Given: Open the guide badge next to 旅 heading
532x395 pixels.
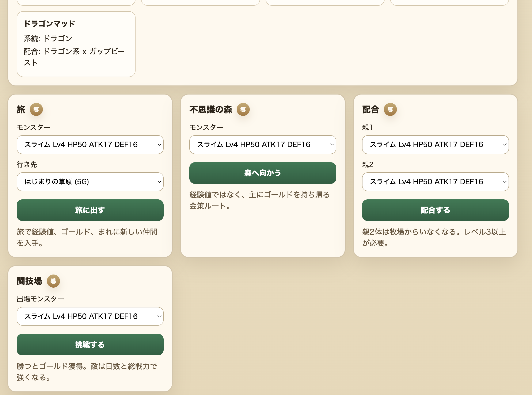Looking at the screenshot, I should 36,110.
